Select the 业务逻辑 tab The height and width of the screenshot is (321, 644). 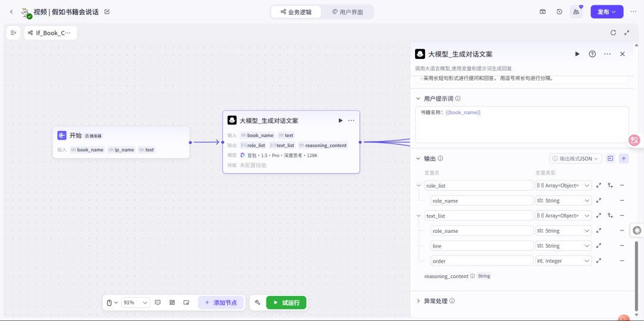tap(296, 12)
